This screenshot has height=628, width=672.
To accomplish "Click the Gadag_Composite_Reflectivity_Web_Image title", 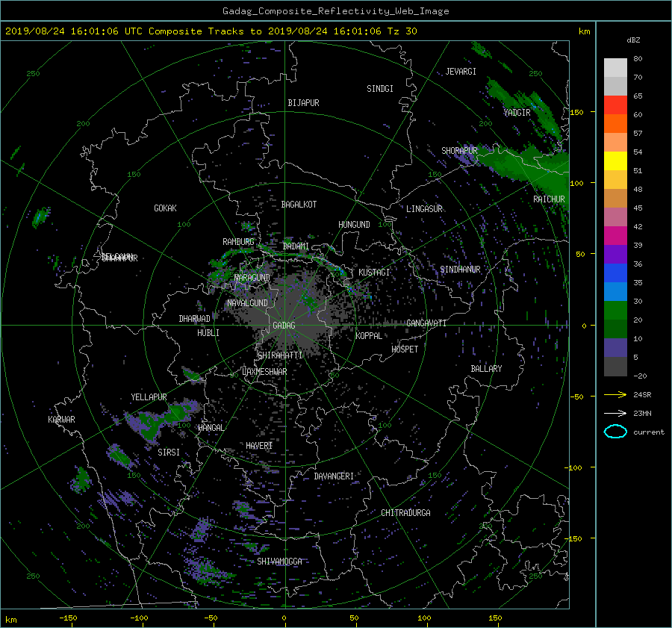I will coord(335,11).
